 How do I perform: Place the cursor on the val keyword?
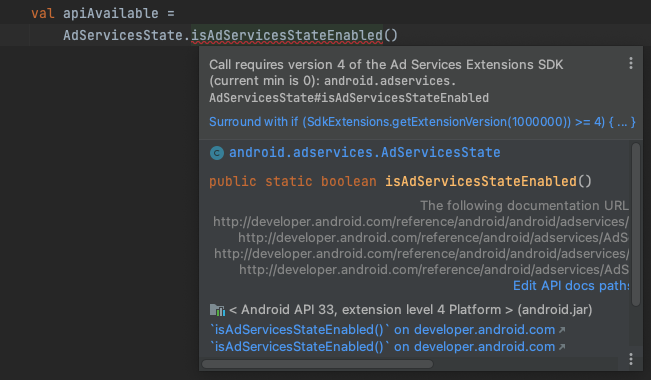43,13
